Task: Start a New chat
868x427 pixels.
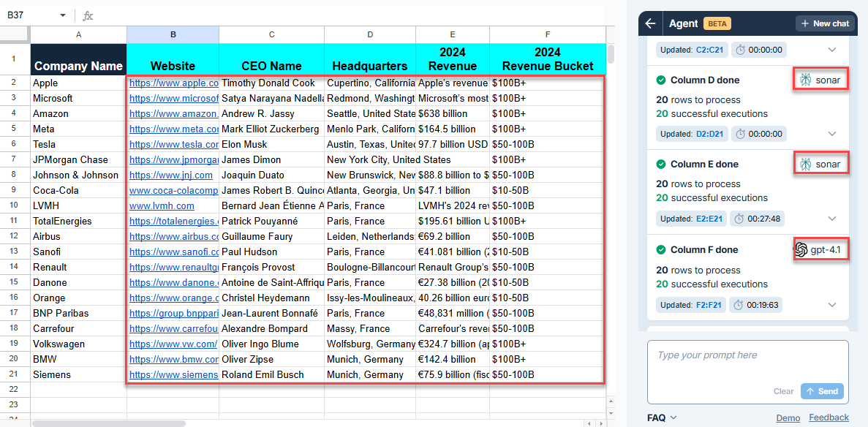Action: tap(825, 23)
